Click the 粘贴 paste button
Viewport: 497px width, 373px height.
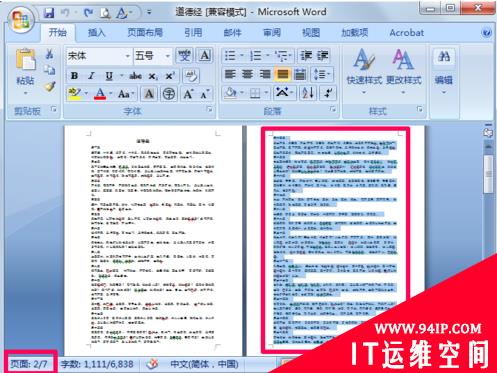(26, 71)
